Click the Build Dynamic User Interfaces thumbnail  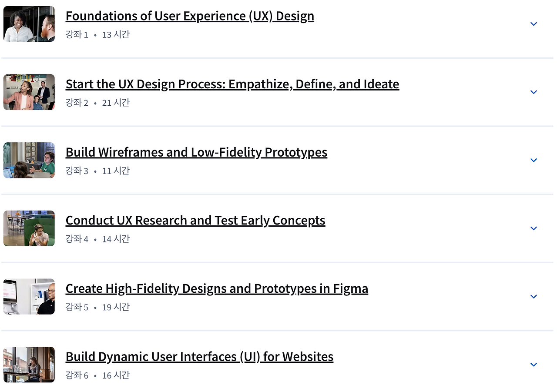[29, 365]
